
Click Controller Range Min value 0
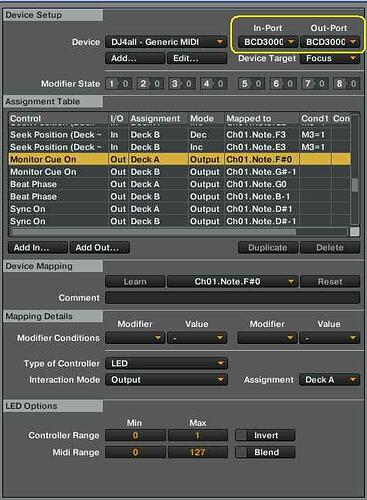coord(135,435)
